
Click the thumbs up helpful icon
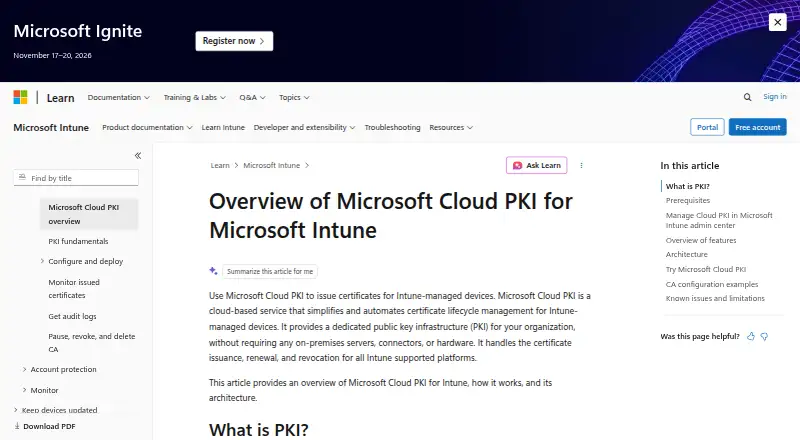(751, 336)
